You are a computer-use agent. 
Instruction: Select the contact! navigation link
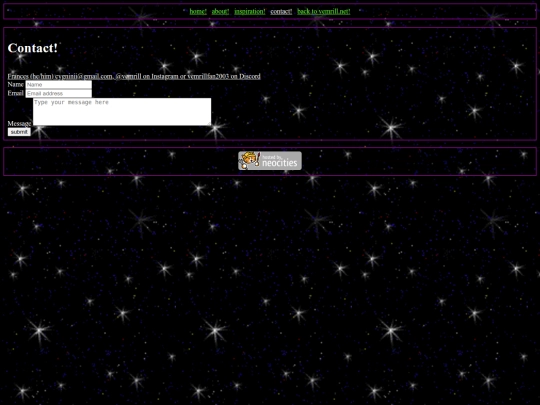pos(281,11)
